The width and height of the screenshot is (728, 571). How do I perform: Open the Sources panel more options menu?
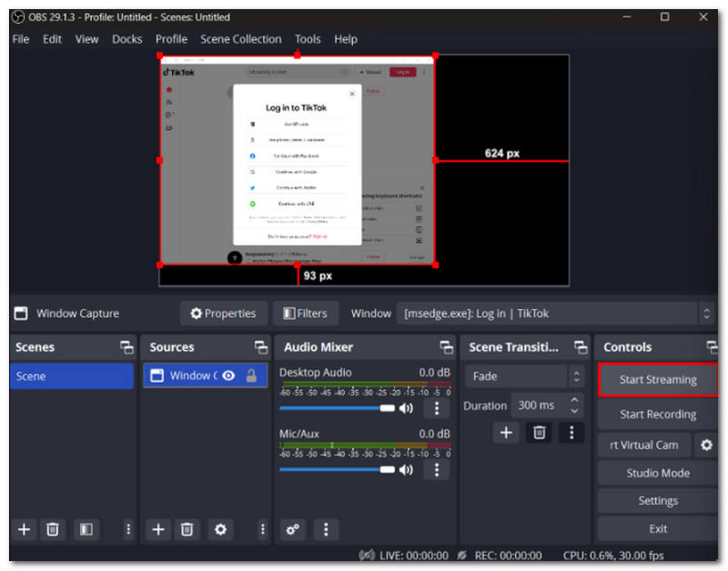click(x=262, y=529)
